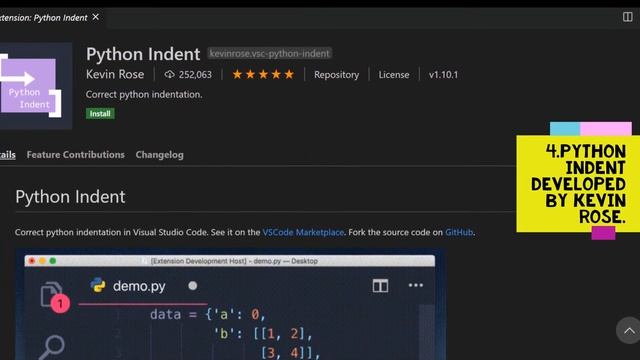Install the Python Indent extension
The width and height of the screenshot is (640, 360).
click(x=100, y=113)
